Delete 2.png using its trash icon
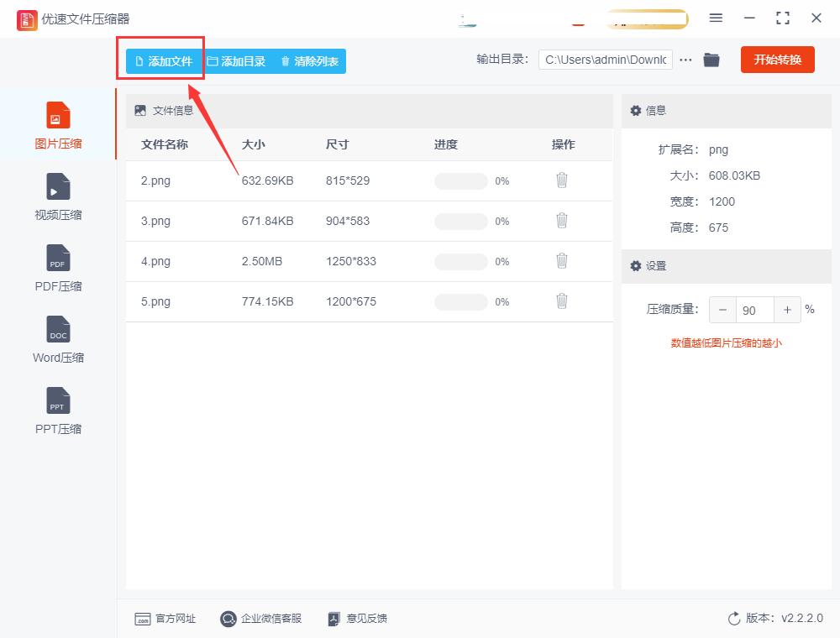 (561, 180)
